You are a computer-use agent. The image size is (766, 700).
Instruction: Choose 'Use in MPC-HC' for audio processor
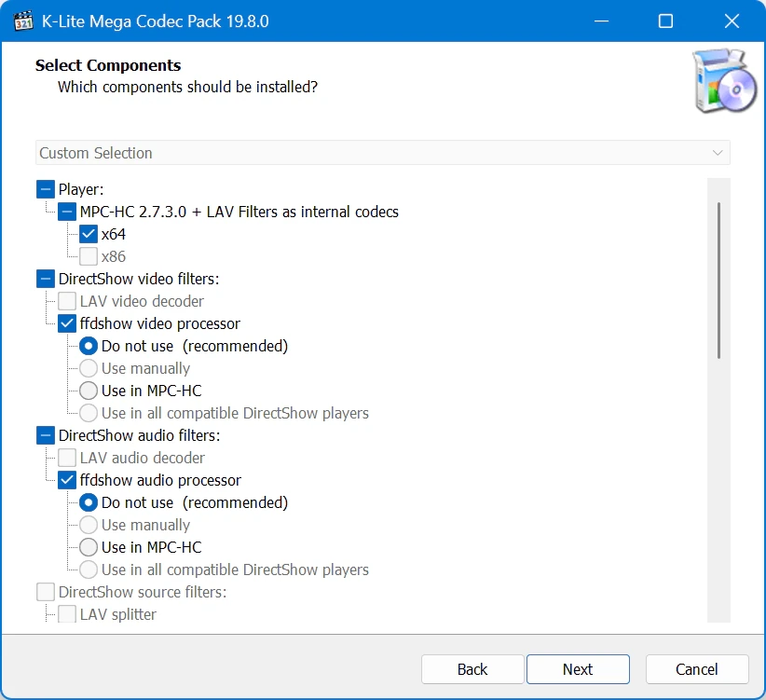pos(89,547)
